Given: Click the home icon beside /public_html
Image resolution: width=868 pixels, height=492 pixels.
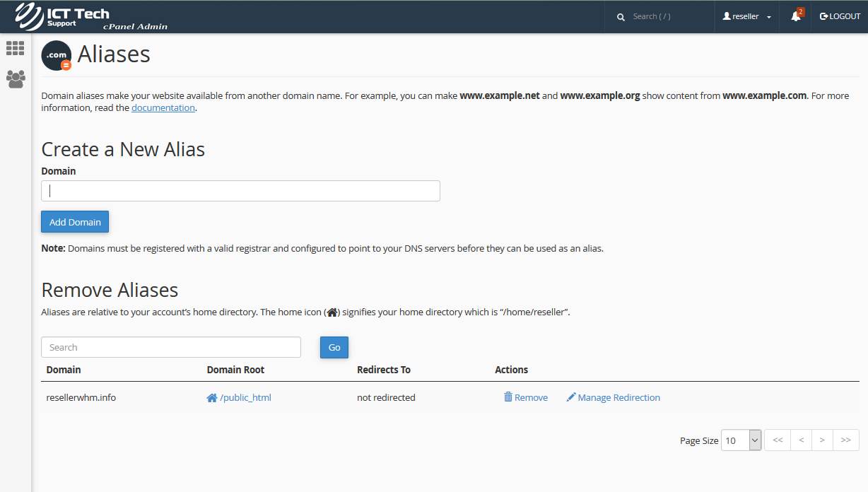Looking at the screenshot, I should (211, 398).
